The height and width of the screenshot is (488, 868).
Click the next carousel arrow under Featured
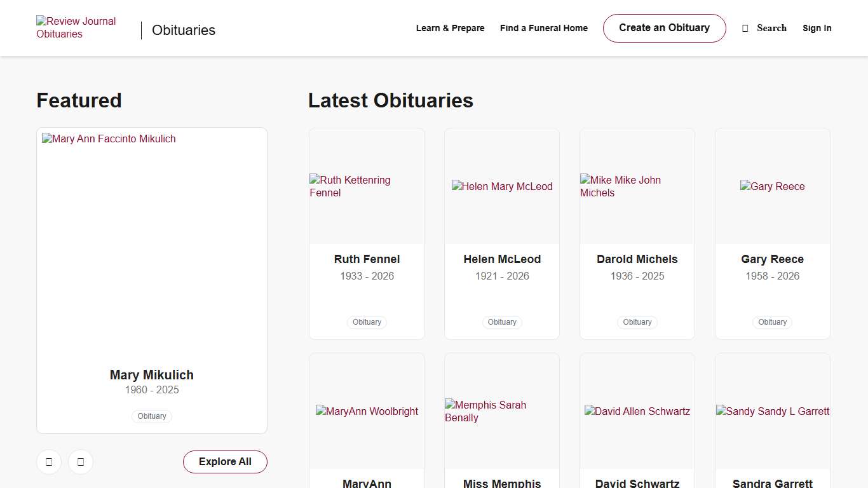[81, 462]
